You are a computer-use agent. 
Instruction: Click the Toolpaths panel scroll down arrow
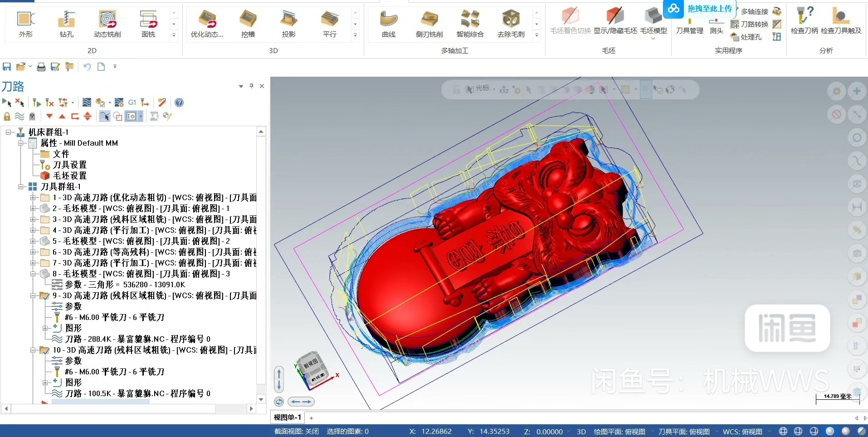click(261, 399)
